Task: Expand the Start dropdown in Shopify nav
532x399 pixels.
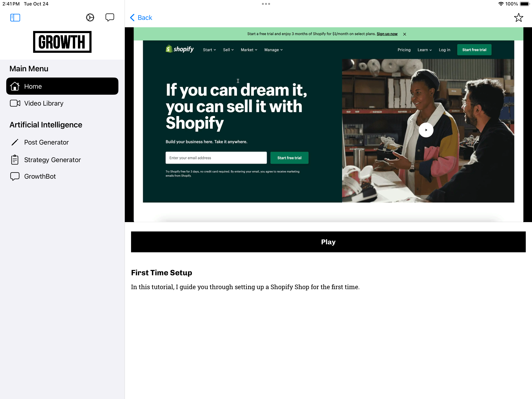Action: (209, 50)
